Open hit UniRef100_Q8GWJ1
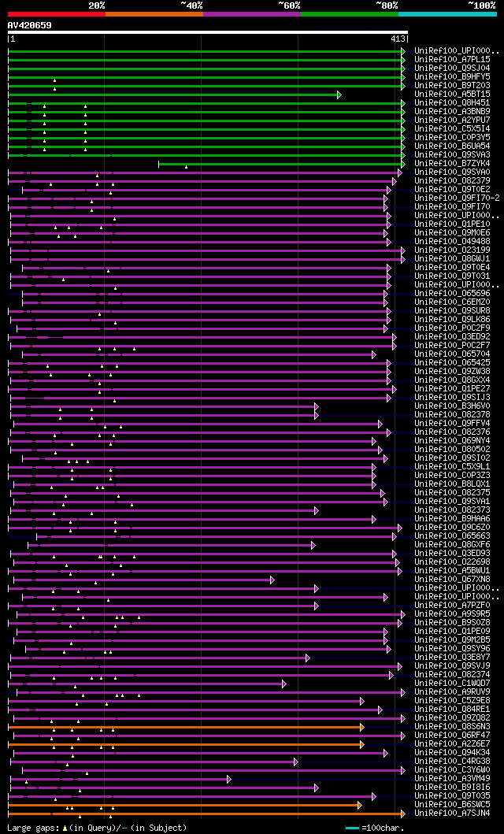The image size is (504, 834). click(453, 258)
